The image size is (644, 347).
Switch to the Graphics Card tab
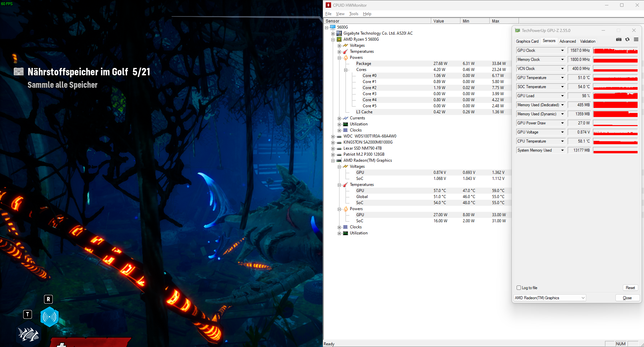tap(527, 41)
